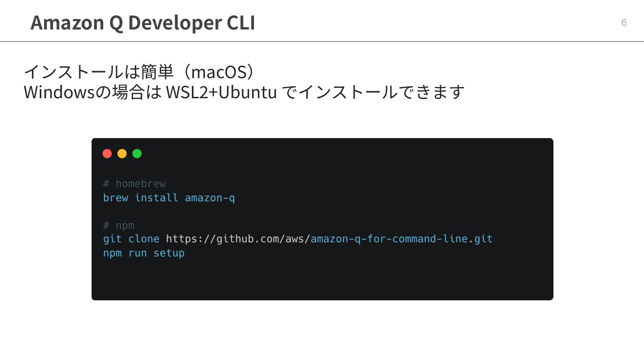644x362 pixels.
Task: Click the horizontal divider line under the title
Action: 322,42
